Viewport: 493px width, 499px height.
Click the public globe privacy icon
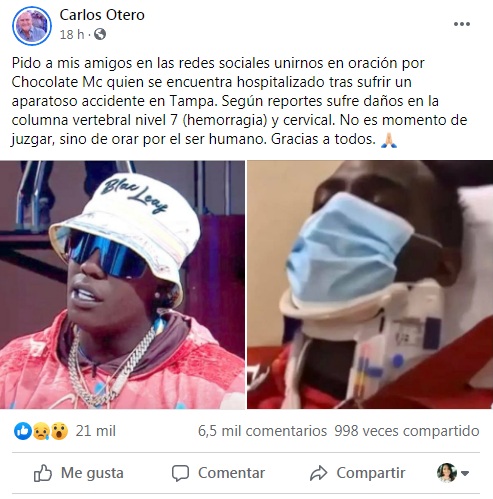(100, 34)
